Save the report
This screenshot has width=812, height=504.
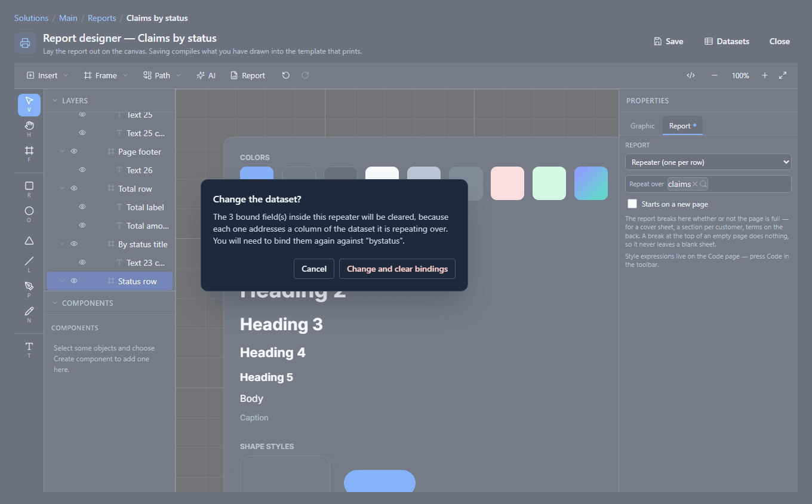click(x=668, y=41)
